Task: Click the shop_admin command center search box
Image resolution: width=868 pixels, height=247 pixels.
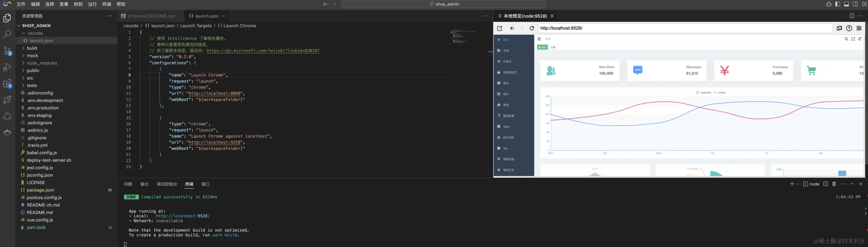Action: [x=443, y=4]
